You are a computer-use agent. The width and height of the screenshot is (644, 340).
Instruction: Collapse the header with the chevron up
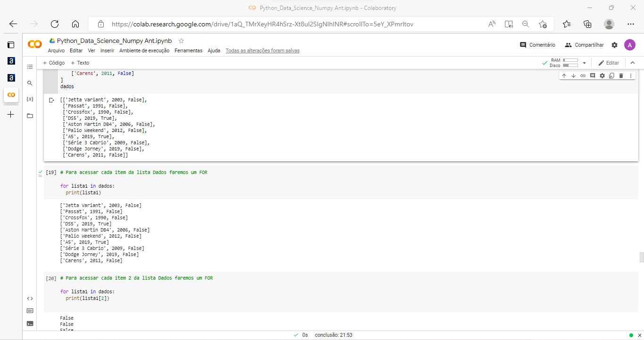[x=633, y=63]
